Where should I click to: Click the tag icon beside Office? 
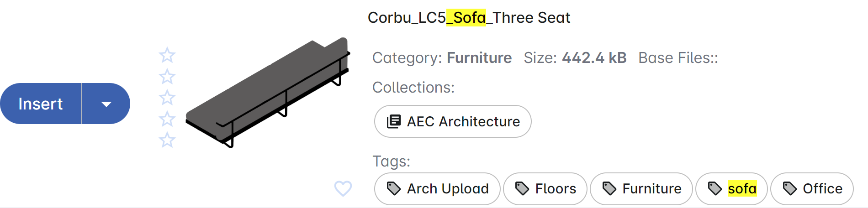click(790, 189)
